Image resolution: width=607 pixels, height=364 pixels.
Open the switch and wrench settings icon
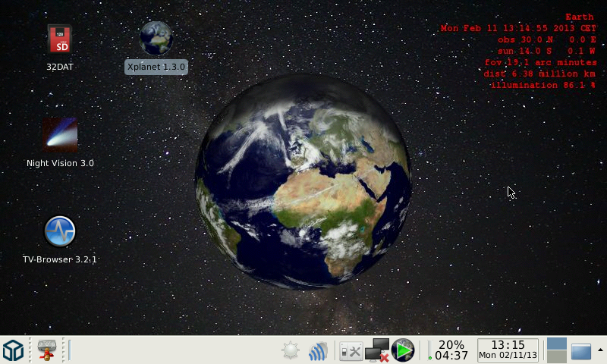[350, 351]
